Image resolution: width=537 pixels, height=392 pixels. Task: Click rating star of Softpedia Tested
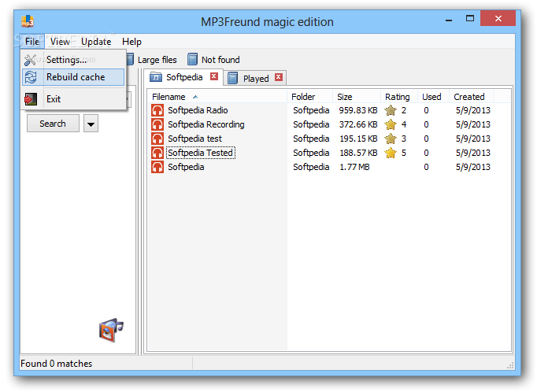pos(391,153)
